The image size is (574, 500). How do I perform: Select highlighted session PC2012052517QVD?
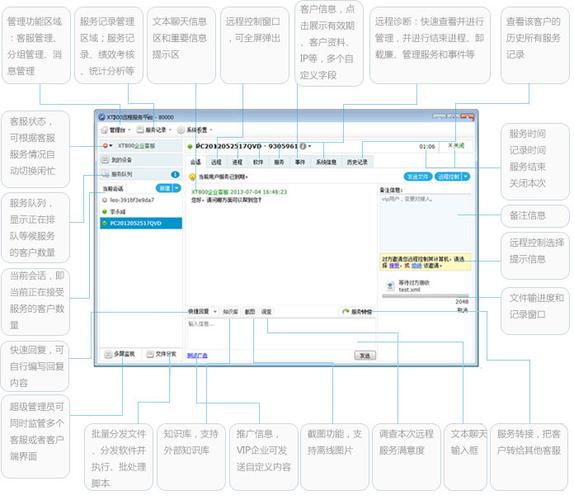pyautogui.click(x=141, y=223)
